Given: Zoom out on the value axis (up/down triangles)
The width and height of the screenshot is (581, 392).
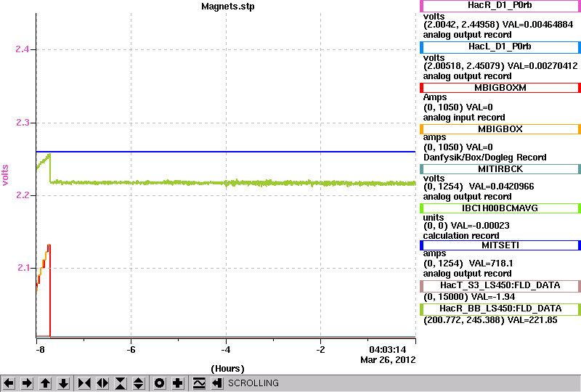Looking at the screenshot, I should pos(139,383).
